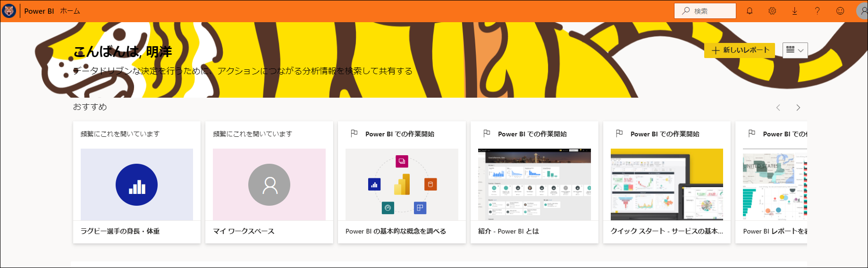868x268 pixels.
Task: Click Power BI の基本的な概念を調べる title
Action: click(396, 231)
